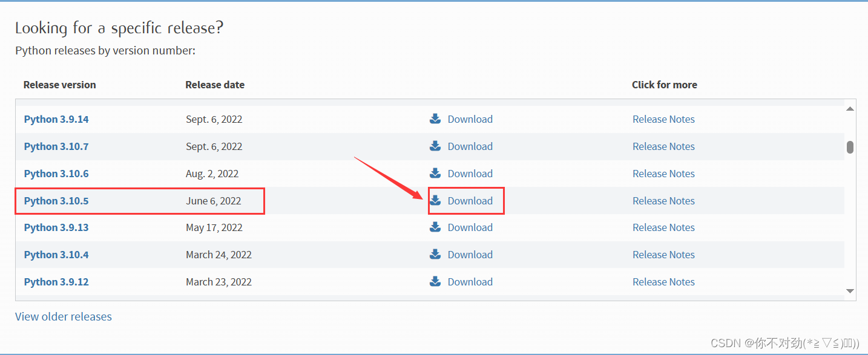The image size is (868, 355).
Task: Open the View older releases link
Action: (x=64, y=316)
